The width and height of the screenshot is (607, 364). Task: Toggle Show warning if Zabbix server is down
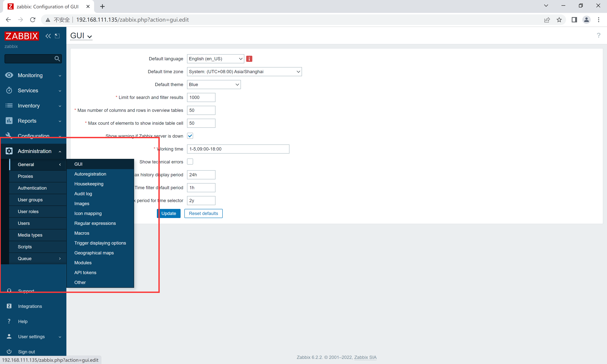190,136
